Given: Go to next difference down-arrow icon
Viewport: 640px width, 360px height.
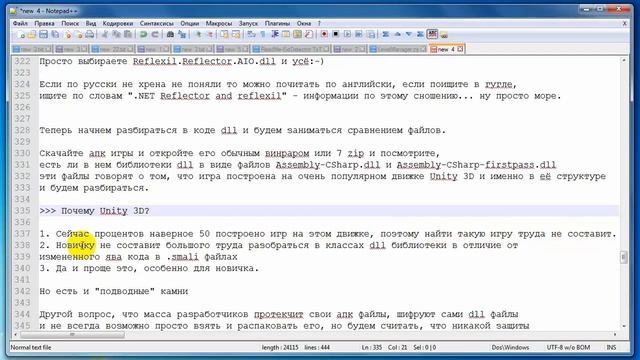Looking at the screenshot, I should pos(409,35).
